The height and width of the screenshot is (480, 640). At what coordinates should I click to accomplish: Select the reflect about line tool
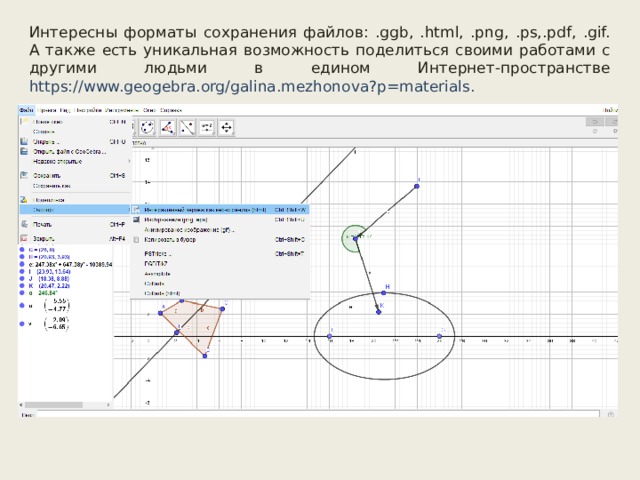click(187, 128)
